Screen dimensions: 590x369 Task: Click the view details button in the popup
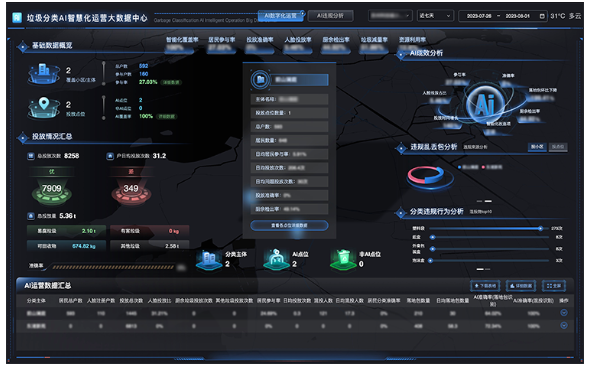289,225
